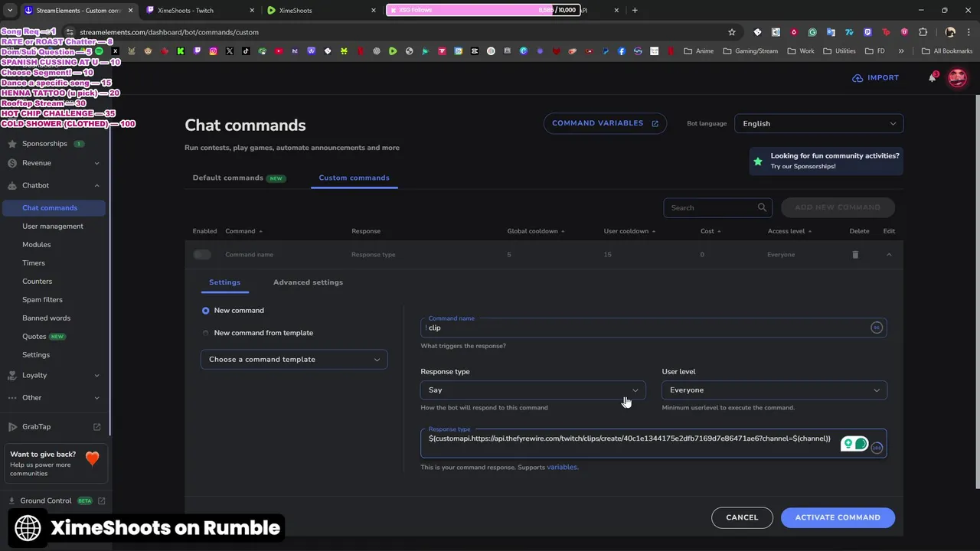Click the Import button label
This screenshot has width=980, height=551.
[x=883, y=78]
